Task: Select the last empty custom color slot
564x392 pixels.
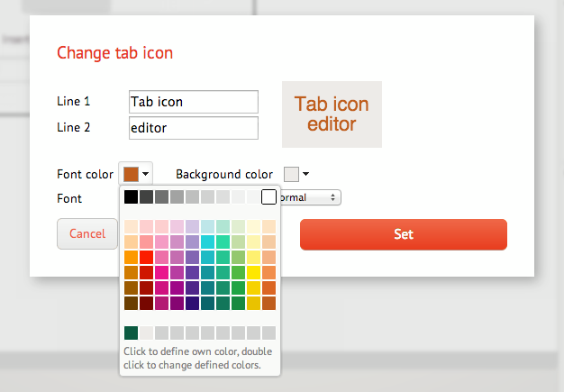Action: click(268, 333)
